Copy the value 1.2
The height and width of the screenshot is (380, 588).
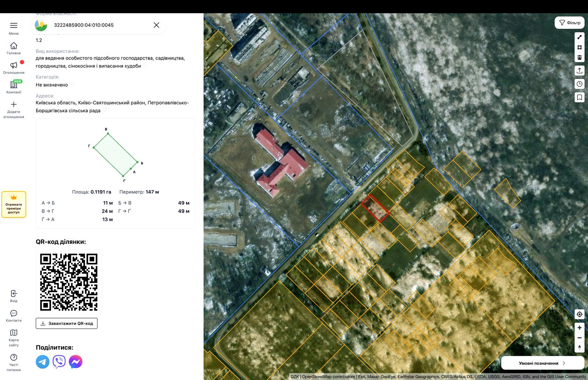pyautogui.click(x=46, y=40)
